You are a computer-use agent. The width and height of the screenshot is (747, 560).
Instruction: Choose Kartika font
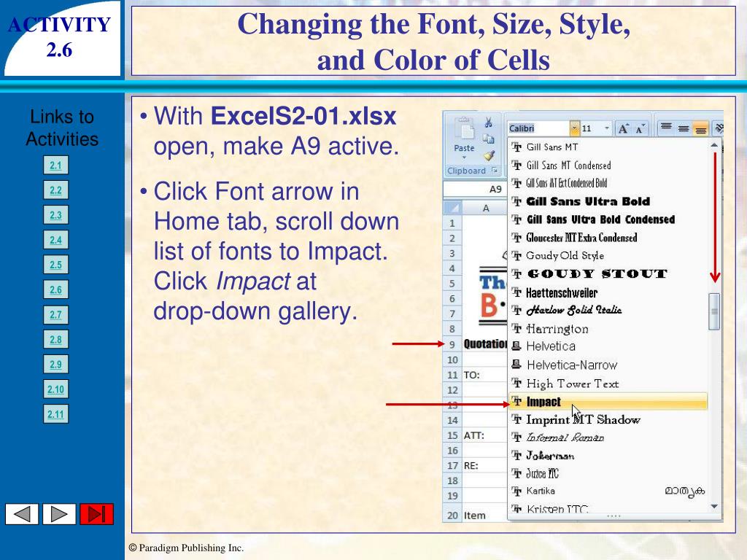click(608, 491)
